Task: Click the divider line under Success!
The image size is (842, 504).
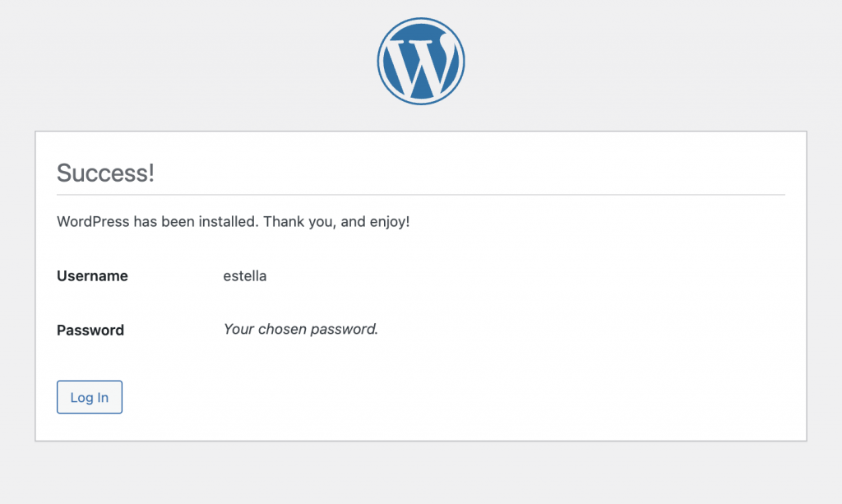Action: 421,195
